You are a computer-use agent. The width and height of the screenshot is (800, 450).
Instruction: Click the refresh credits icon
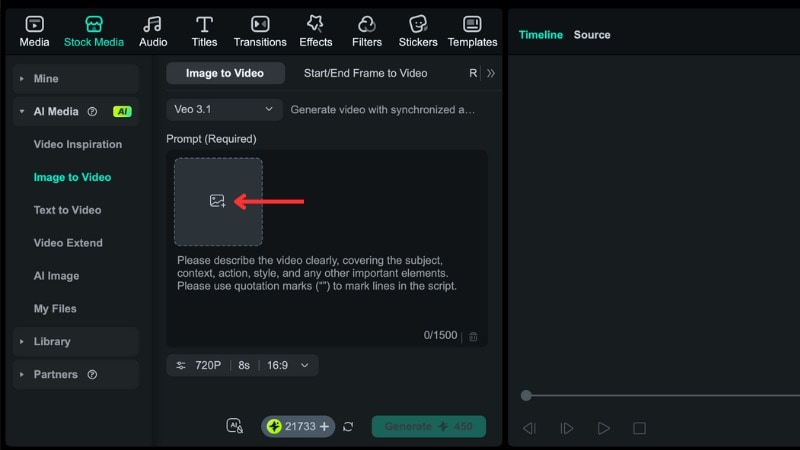pyautogui.click(x=348, y=427)
